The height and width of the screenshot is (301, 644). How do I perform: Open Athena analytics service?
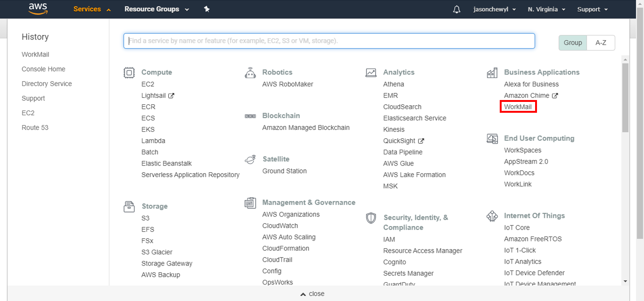(x=394, y=84)
